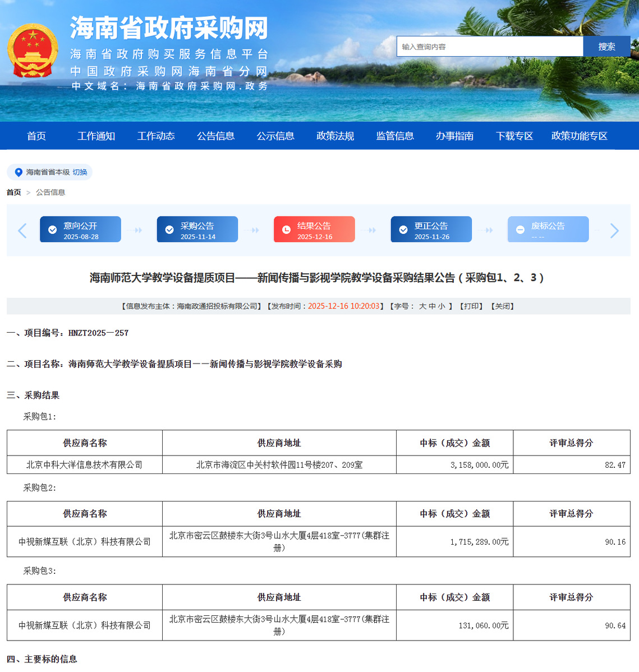Click right arrow in timeline carousel

pos(614,230)
